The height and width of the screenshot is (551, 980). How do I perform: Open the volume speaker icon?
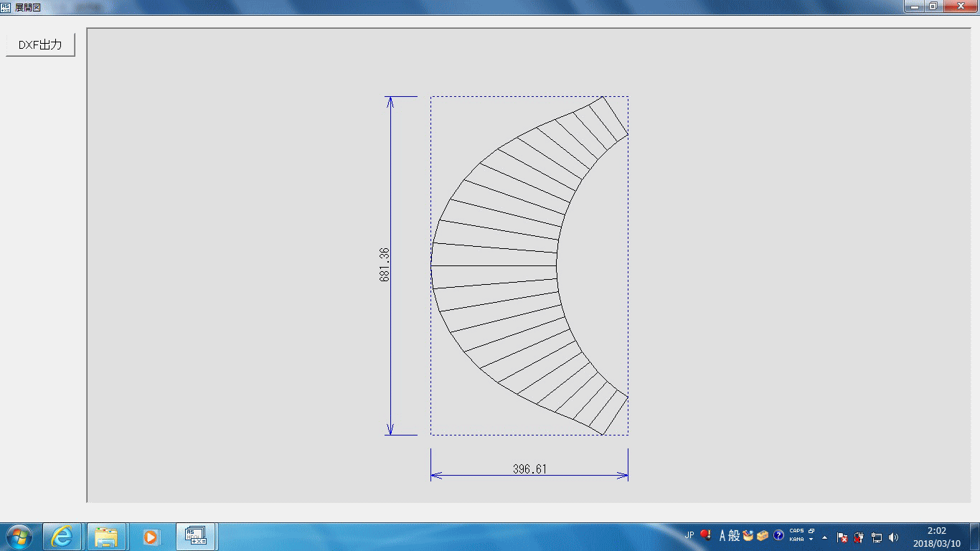pos(893,537)
